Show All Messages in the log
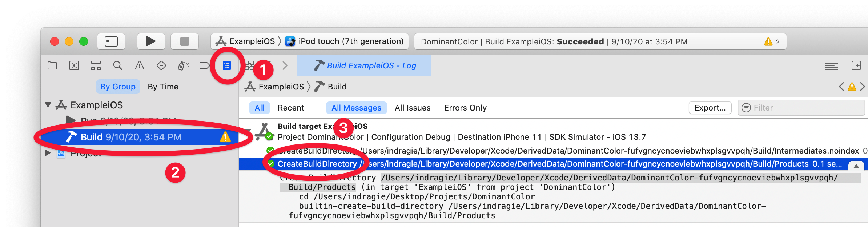This screenshot has height=227, width=868. tap(357, 108)
